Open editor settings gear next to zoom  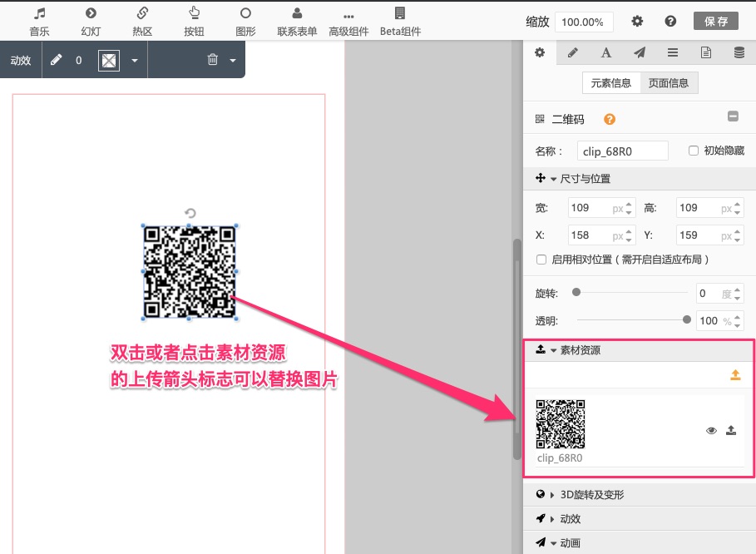(x=637, y=22)
